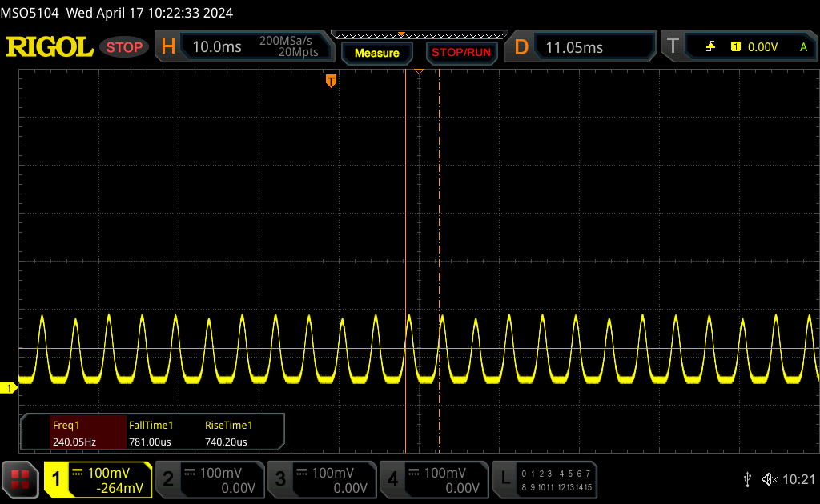
Task: Click the DC coupling icon on channel 3
Action: [302, 473]
